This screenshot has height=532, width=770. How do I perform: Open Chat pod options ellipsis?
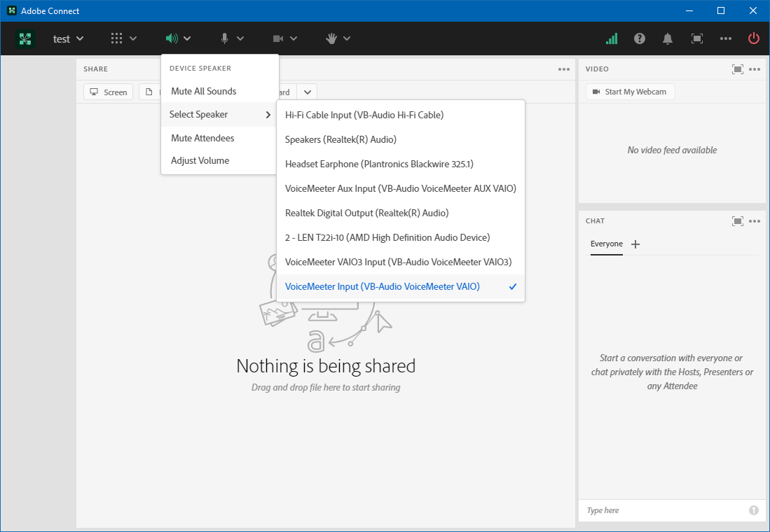coord(755,220)
